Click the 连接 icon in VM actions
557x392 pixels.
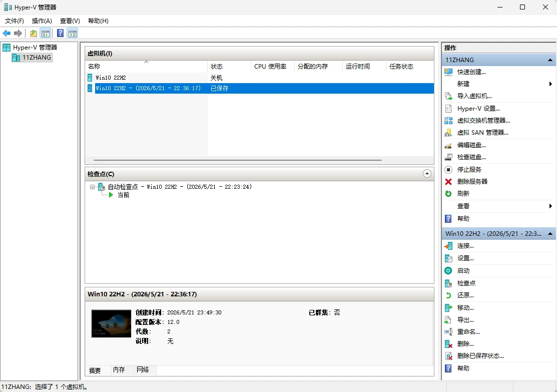[x=448, y=246]
